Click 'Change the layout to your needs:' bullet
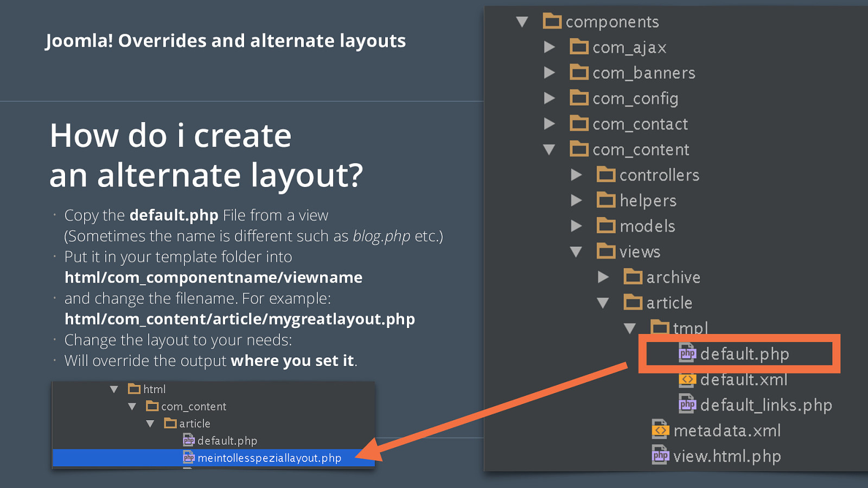 (x=178, y=340)
